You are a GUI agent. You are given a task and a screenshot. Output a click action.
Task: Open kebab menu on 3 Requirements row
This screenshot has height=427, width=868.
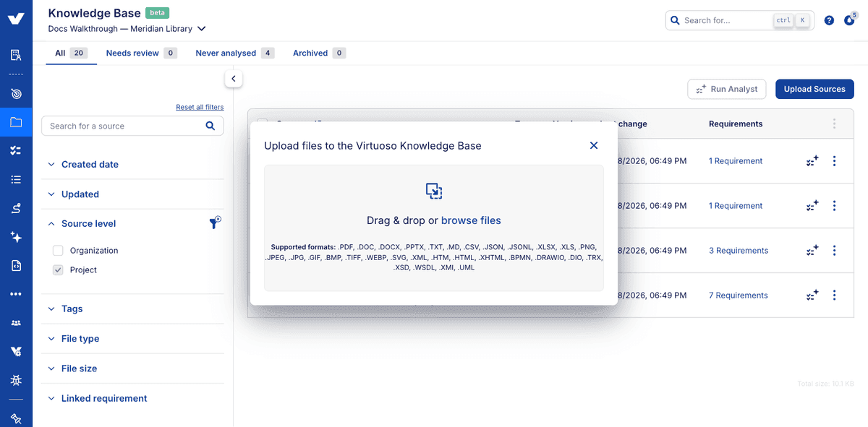tap(834, 250)
